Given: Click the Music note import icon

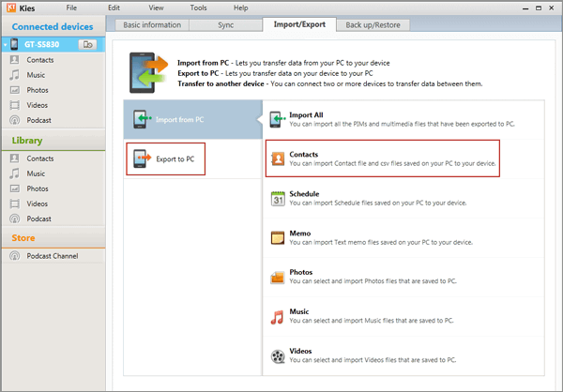Looking at the screenshot, I should (277, 316).
